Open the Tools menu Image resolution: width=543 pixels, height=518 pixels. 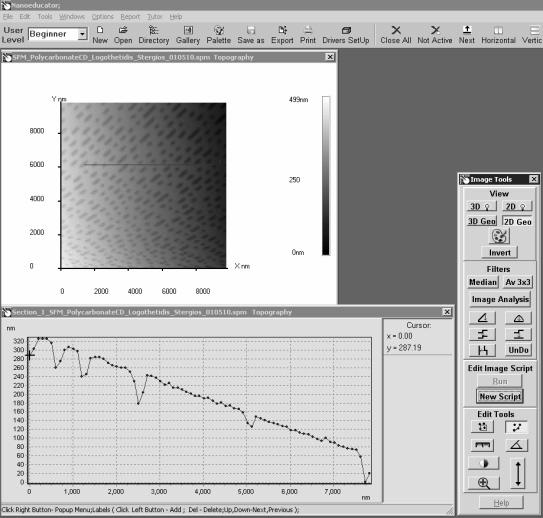(x=45, y=17)
